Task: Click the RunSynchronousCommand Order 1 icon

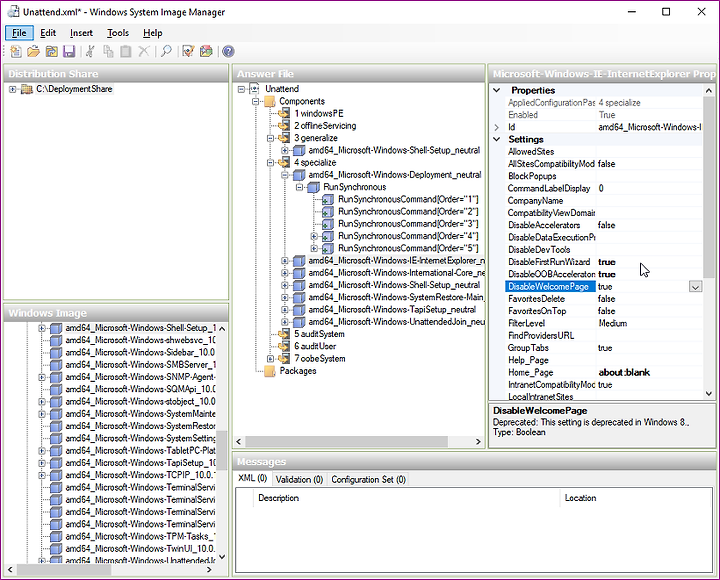Action: pyautogui.click(x=328, y=199)
